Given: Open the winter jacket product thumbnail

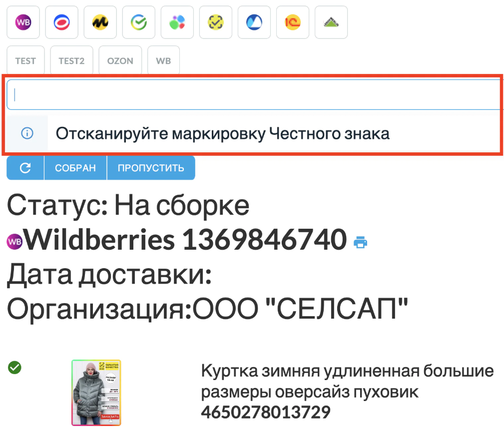Looking at the screenshot, I should click(96, 393).
